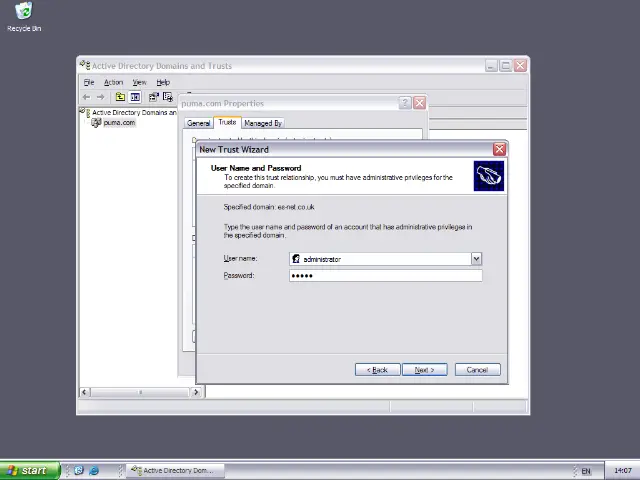The image size is (640, 480).
Task: Open the Action menu
Action: point(113,82)
